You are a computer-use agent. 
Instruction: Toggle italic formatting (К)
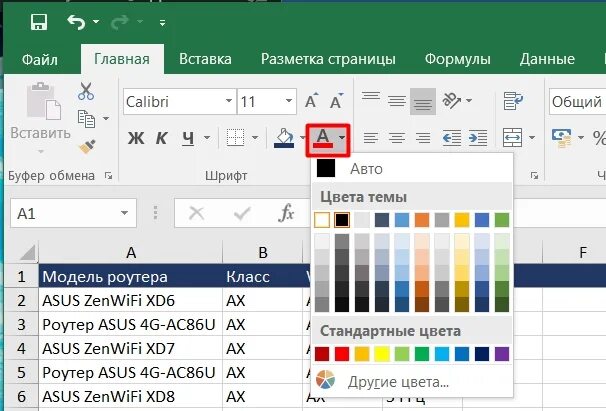click(162, 138)
